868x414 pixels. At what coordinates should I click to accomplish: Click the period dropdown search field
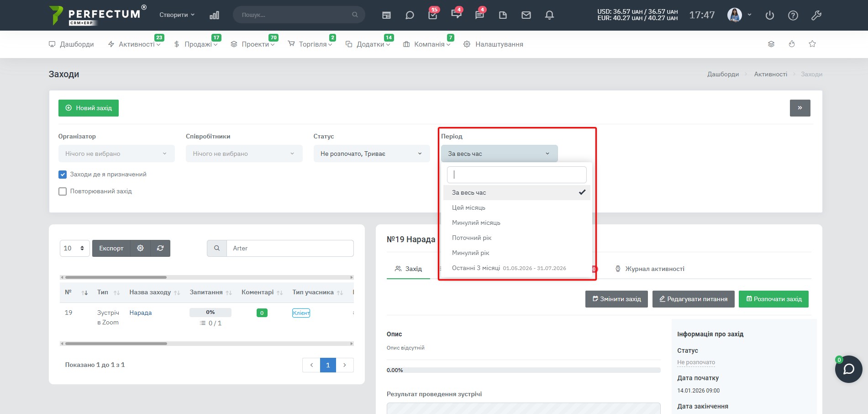[x=516, y=175]
